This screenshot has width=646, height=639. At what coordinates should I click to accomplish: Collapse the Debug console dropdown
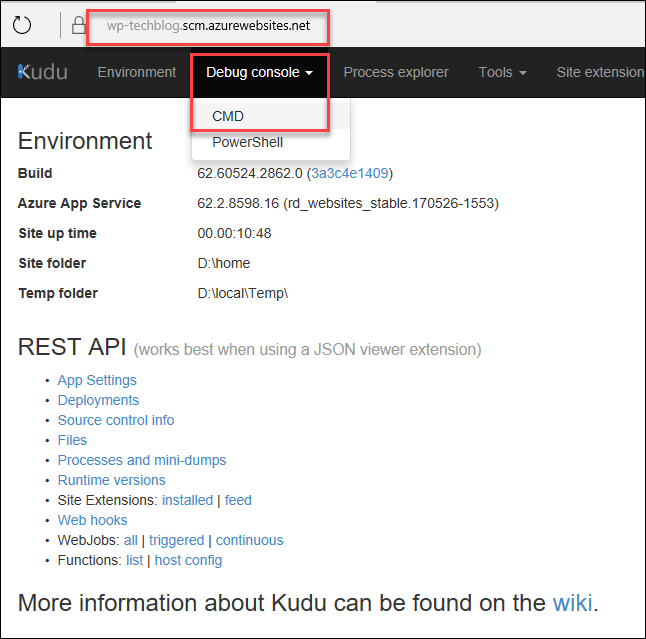260,72
